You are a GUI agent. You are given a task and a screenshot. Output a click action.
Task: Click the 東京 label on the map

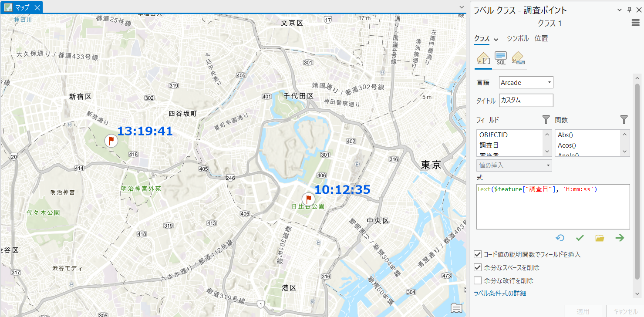click(431, 165)
